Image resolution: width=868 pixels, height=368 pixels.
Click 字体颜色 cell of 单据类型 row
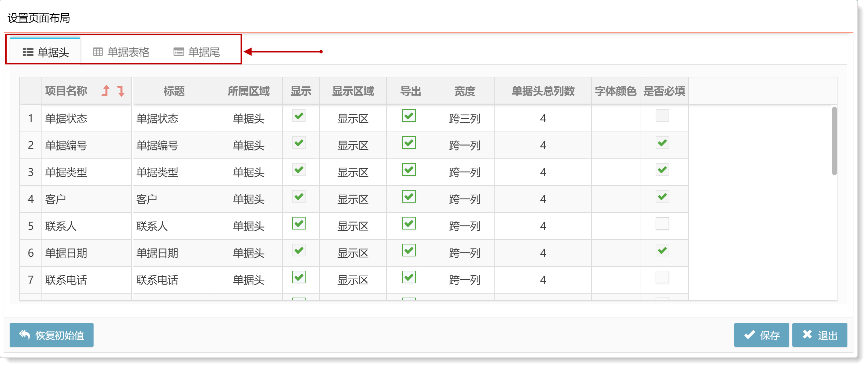(x=615, y=172)
